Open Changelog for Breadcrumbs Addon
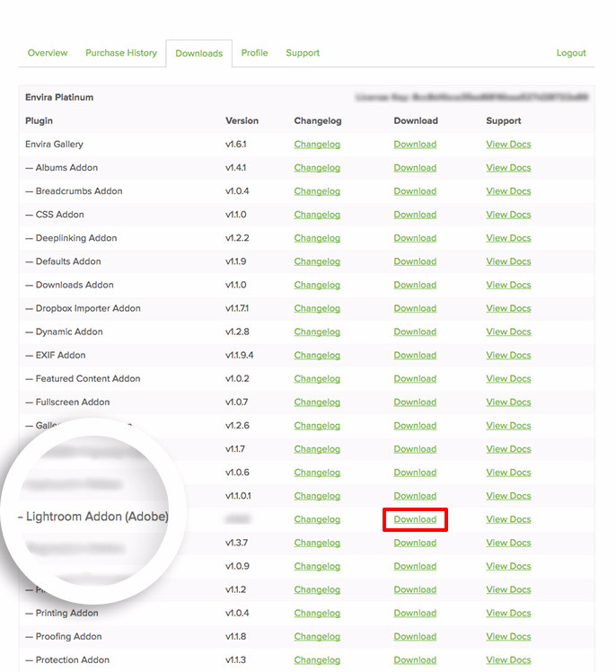 (x=317, y=191)
